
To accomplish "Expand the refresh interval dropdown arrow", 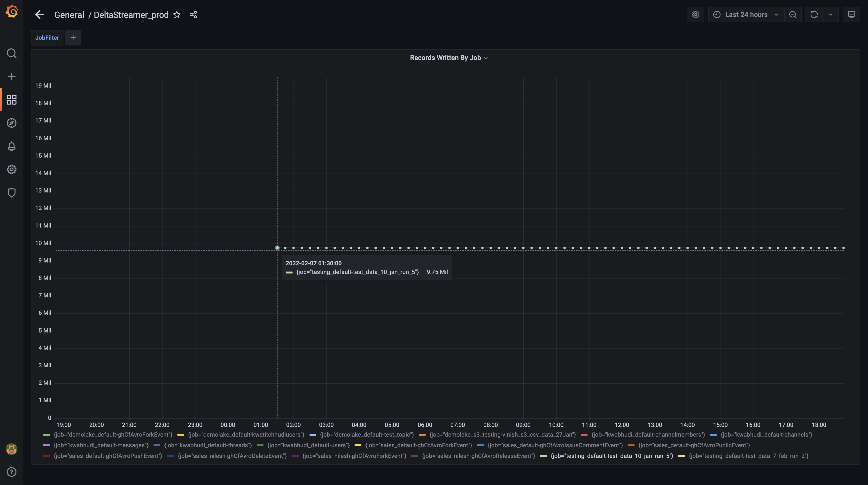I will pyautogui.click(x=831, y=15).
